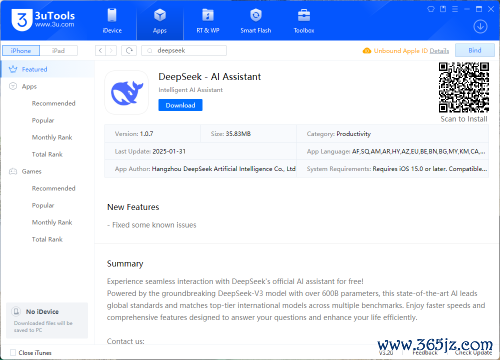Go back with the left arrow

click(101, 51)
